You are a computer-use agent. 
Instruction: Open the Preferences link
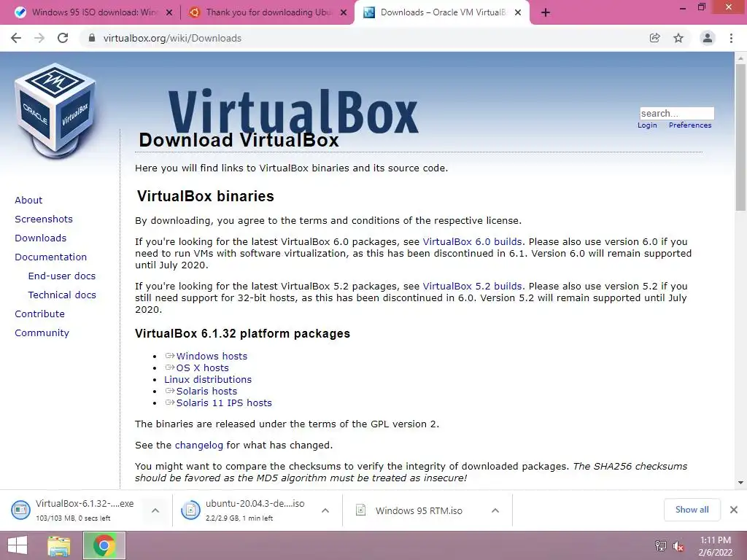coord(690,125)
